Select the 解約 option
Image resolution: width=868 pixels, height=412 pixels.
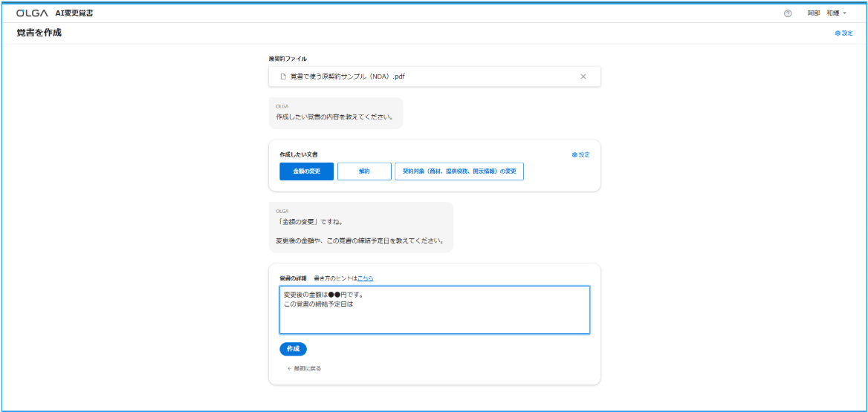pos(364,171)
